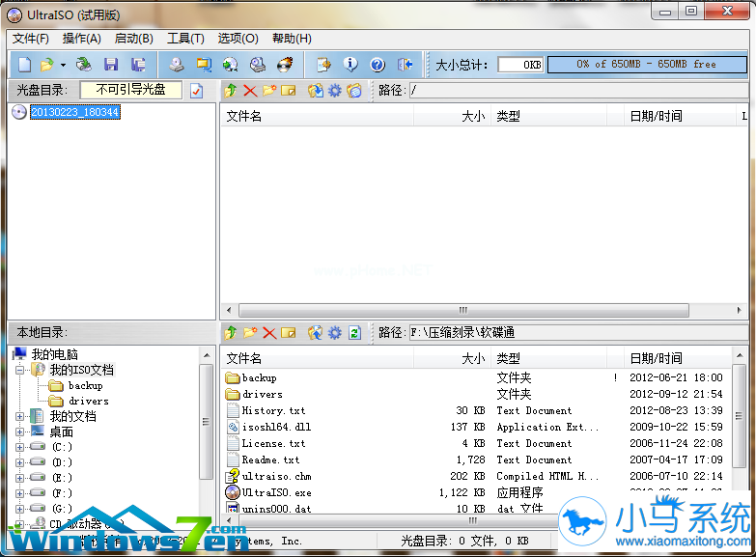Select UltraISO.exe in local file list
This screenshot has width=756, height=557.
click(276, 493)
